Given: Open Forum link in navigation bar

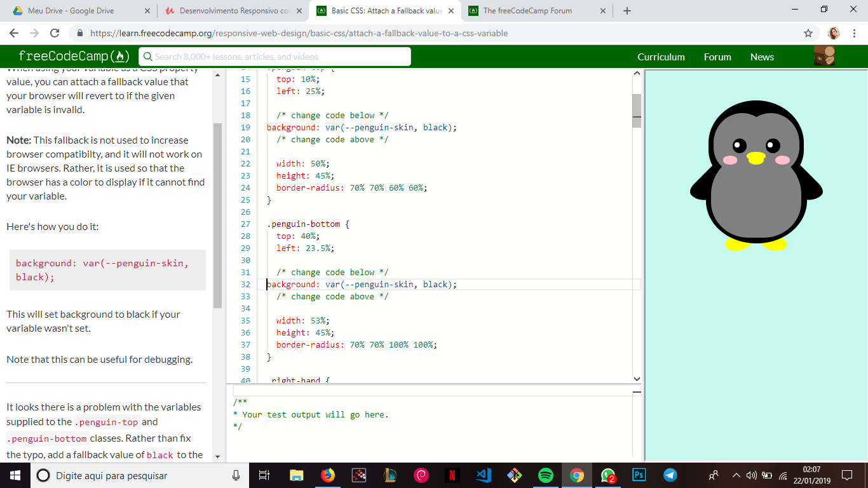Looking at the screenshot, I should [x=717, y=57].
